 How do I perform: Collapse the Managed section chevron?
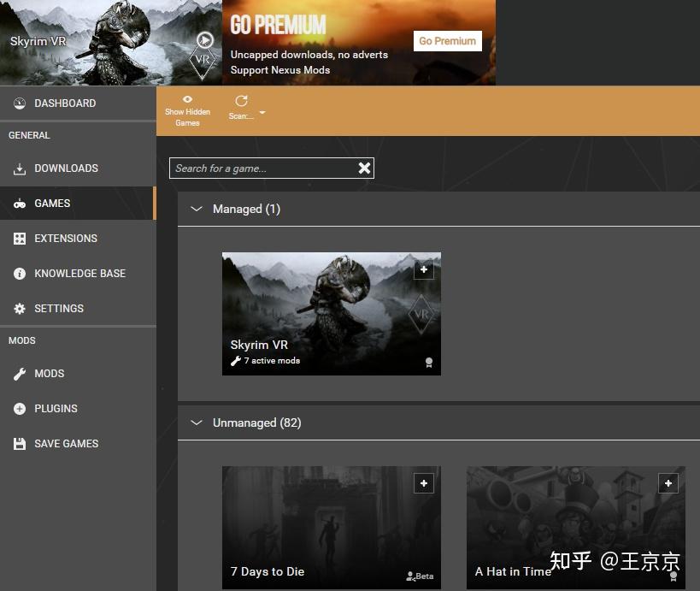[197, 209]
